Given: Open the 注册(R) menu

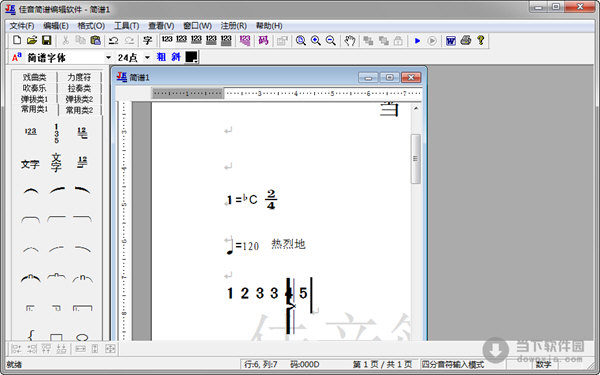Looking at the screenshot, I should [233, 26].
